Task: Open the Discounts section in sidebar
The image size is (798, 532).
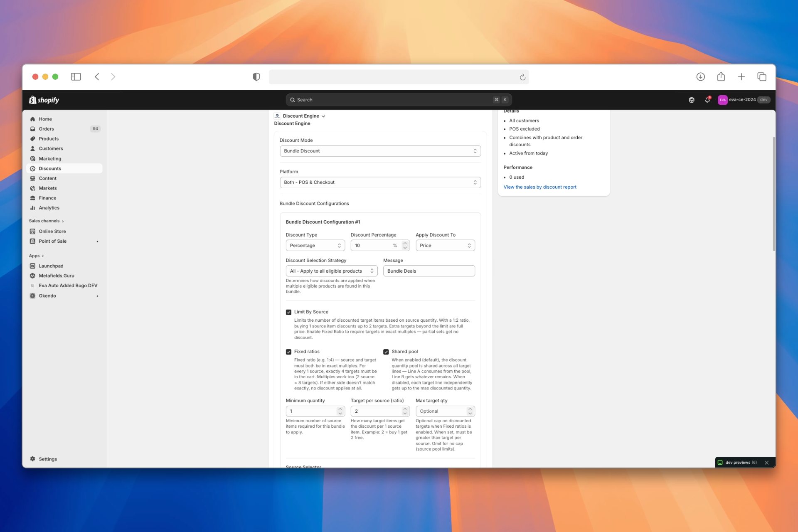Action: pos(50,168)
